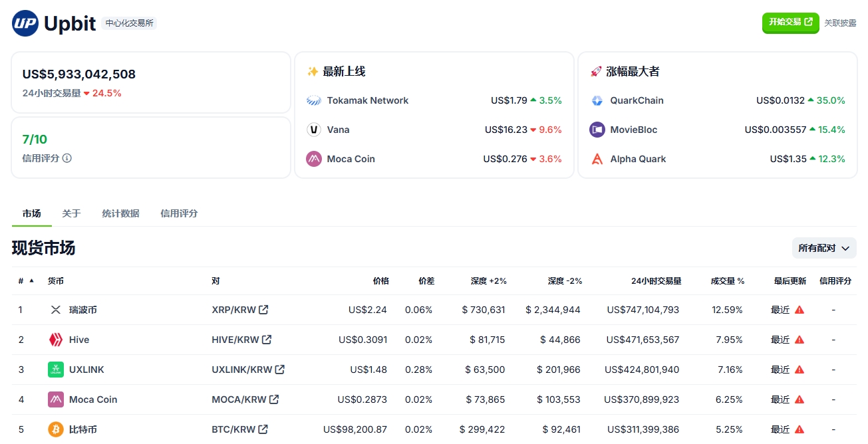Select the Vana coin icon
Image resolution: width=868 pixels, height=444 pixels.
point(313,130)
